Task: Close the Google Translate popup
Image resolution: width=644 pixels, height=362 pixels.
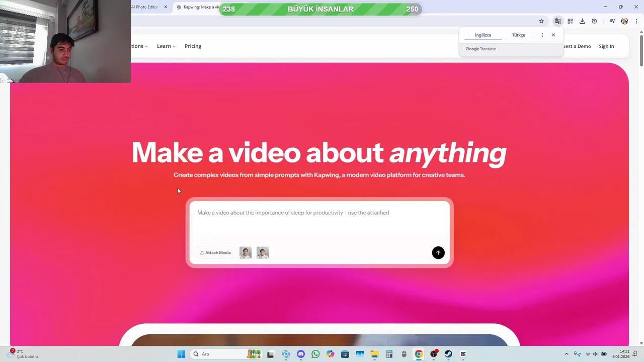Action: (x=553, y=35)
